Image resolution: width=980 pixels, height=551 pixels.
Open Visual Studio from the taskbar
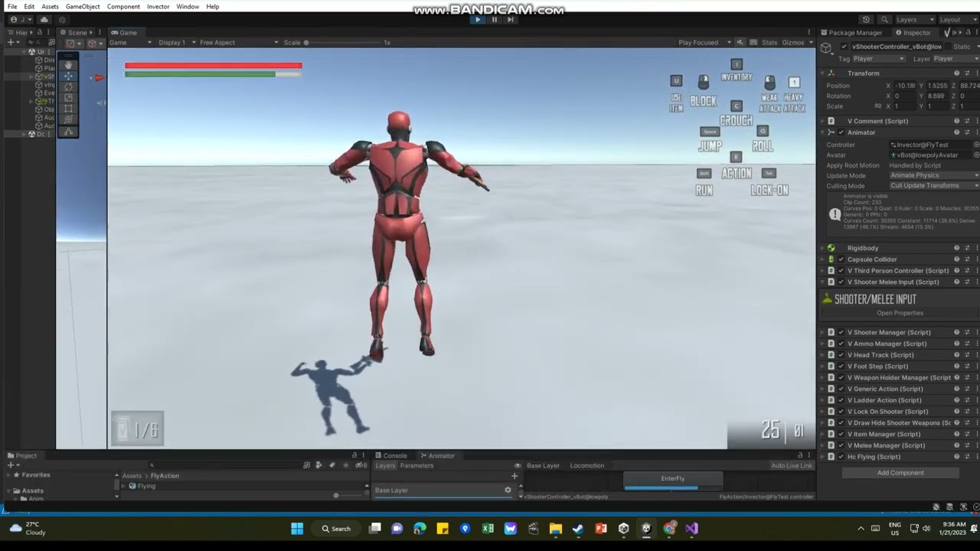point(691,528)
